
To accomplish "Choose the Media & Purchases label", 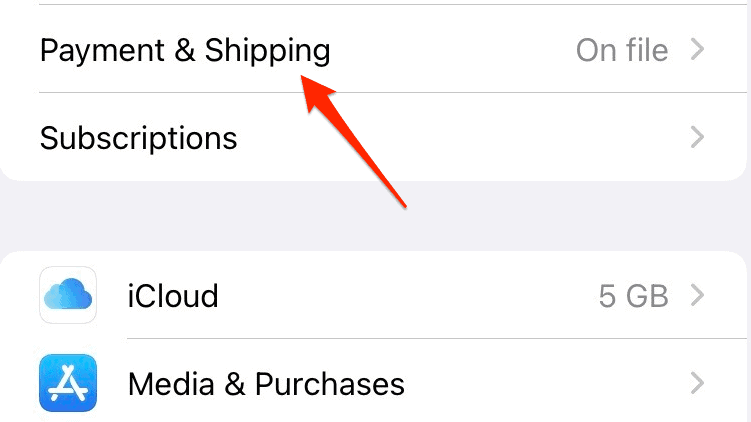I will point(266,383).
